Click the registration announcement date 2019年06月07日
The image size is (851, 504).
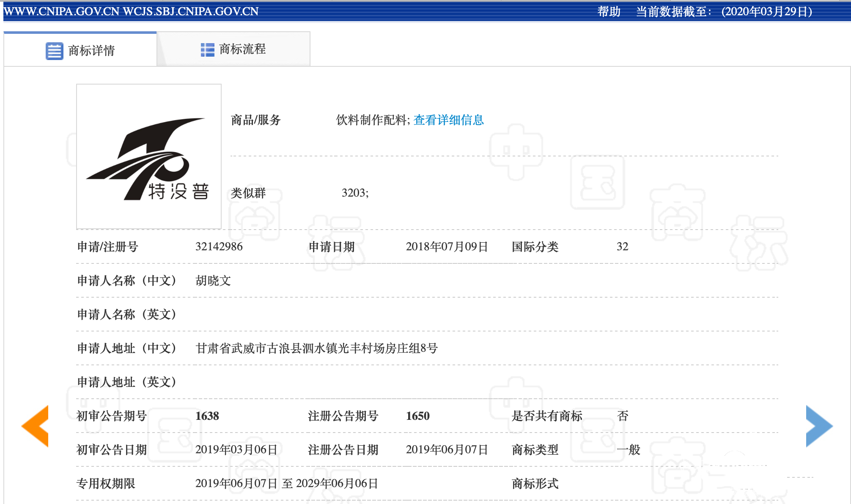(447, 449)
